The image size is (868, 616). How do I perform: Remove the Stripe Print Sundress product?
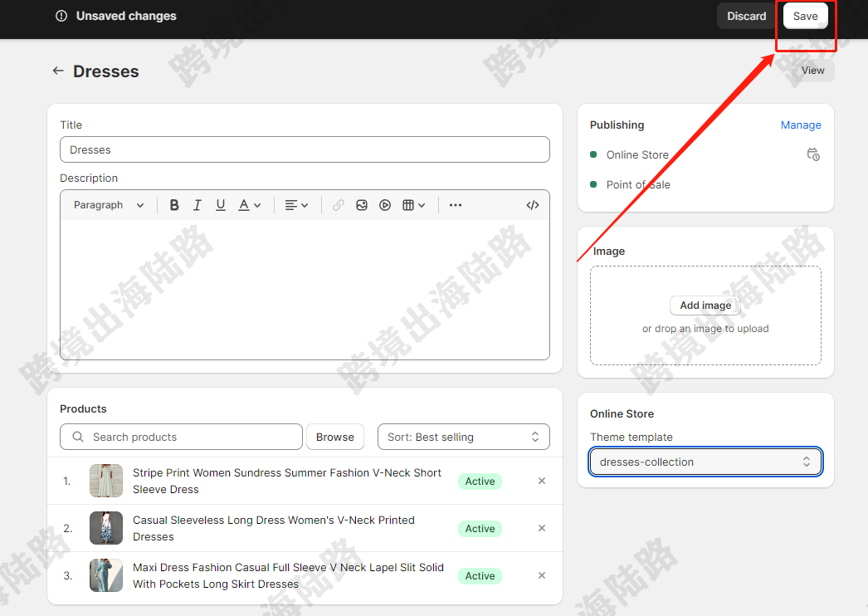pos(542,481)
